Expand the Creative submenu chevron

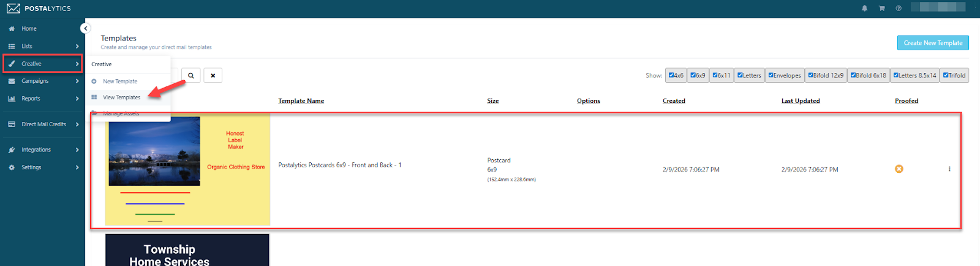coord(77,64)
